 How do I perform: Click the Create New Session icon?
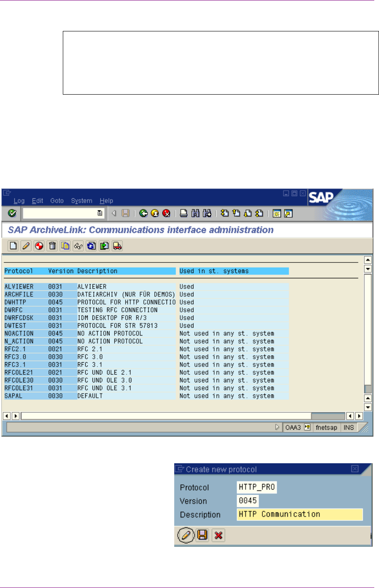click(277, 212)
